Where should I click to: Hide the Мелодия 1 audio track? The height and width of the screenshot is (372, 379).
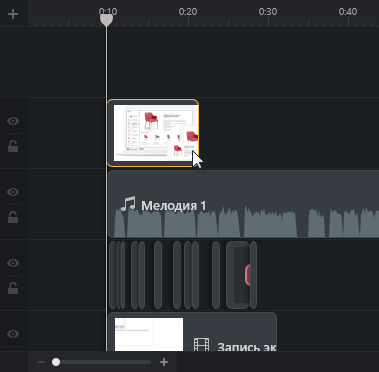[x=13, y=192]
